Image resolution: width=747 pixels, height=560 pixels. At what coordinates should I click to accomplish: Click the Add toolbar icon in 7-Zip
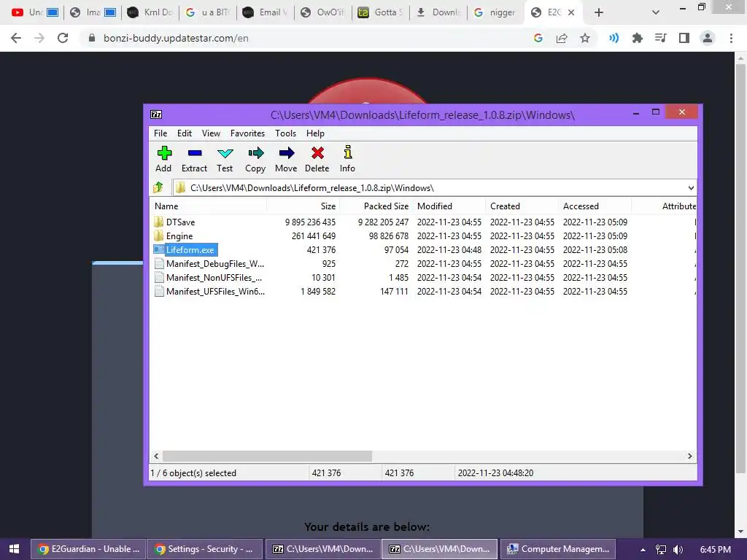(x=164, y=153)
